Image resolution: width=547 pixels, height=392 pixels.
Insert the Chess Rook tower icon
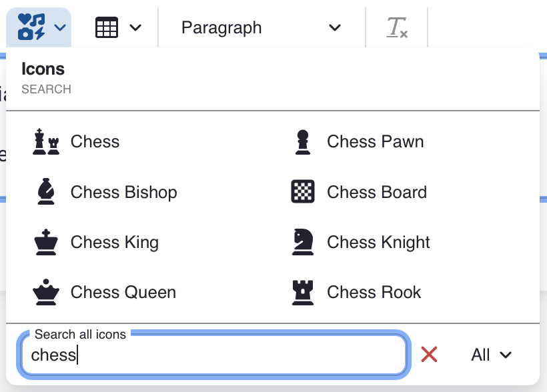(303, 292)
